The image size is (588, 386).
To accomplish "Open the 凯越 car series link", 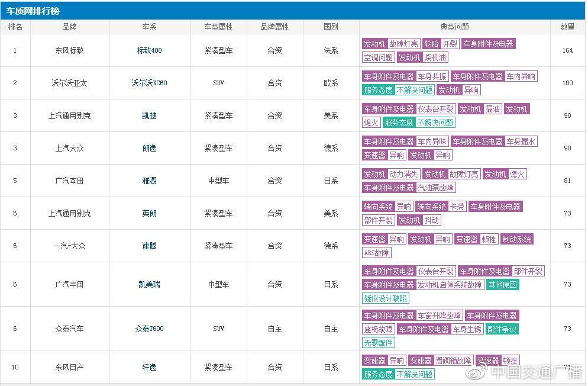I will click(149, 115).
